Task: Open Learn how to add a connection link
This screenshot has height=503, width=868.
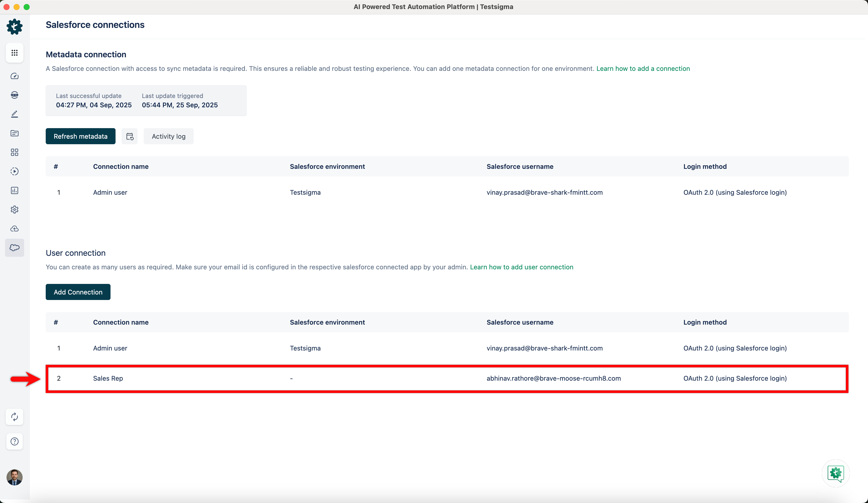Action: [x=643, y=69]
